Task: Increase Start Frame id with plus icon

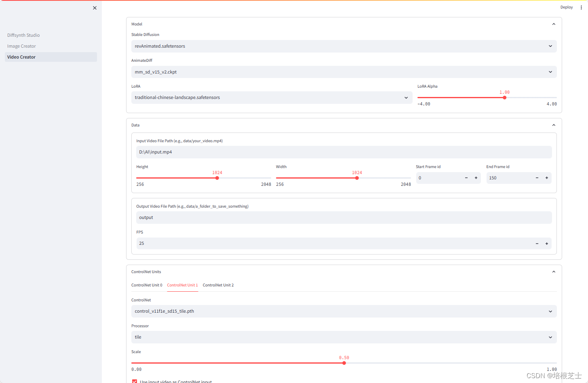Action: point(476,178)
